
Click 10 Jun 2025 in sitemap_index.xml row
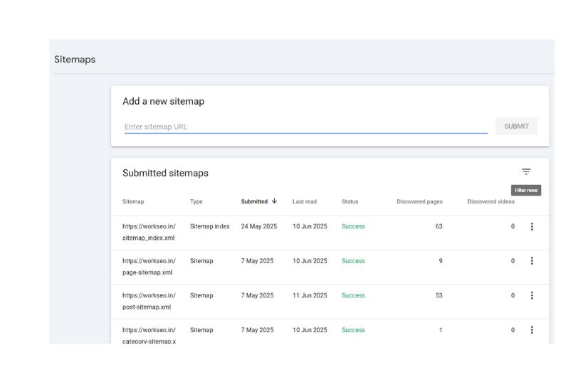310,226
